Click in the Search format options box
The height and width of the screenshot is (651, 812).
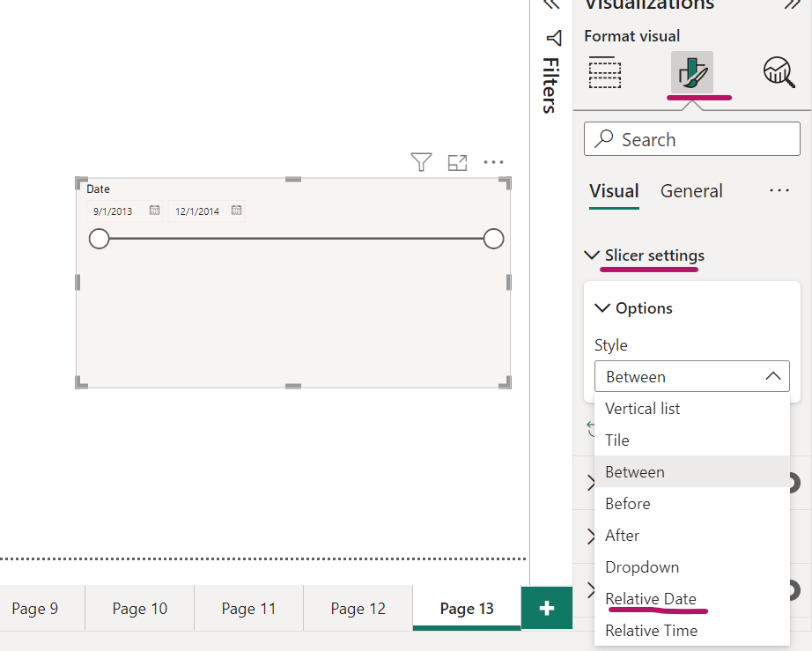point(692,139)
